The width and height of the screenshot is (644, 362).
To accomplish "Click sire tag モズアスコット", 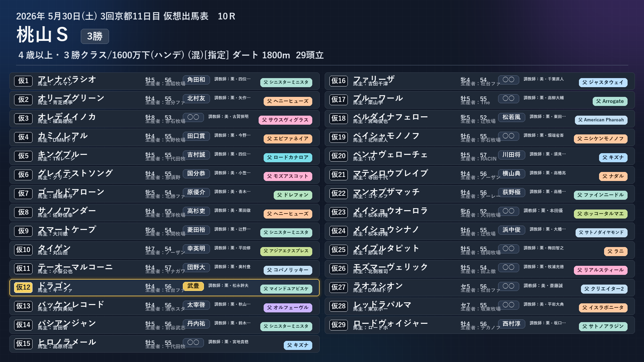I will (x=288, y=176).
